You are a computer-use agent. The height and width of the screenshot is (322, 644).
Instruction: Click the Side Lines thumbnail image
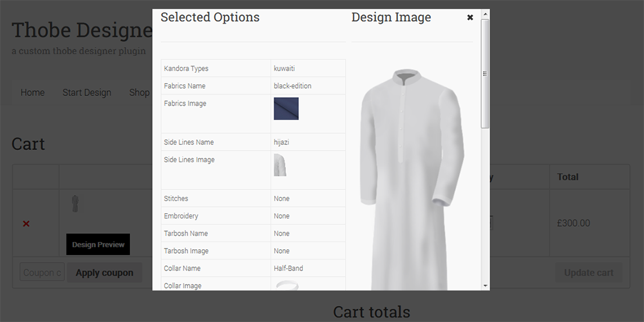click(280, 165)
